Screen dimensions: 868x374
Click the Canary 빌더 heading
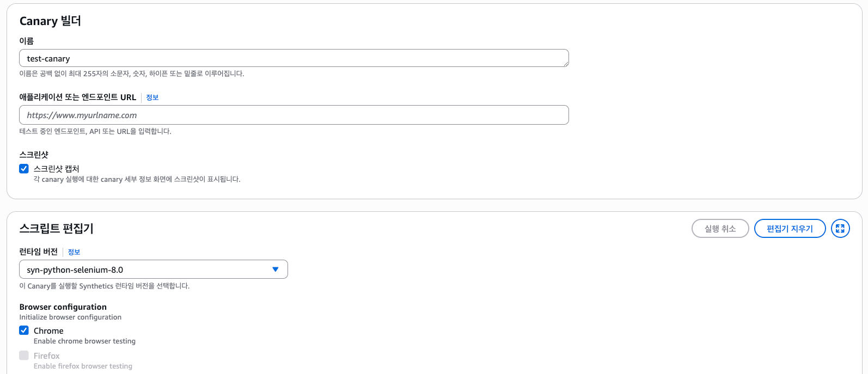50,21
